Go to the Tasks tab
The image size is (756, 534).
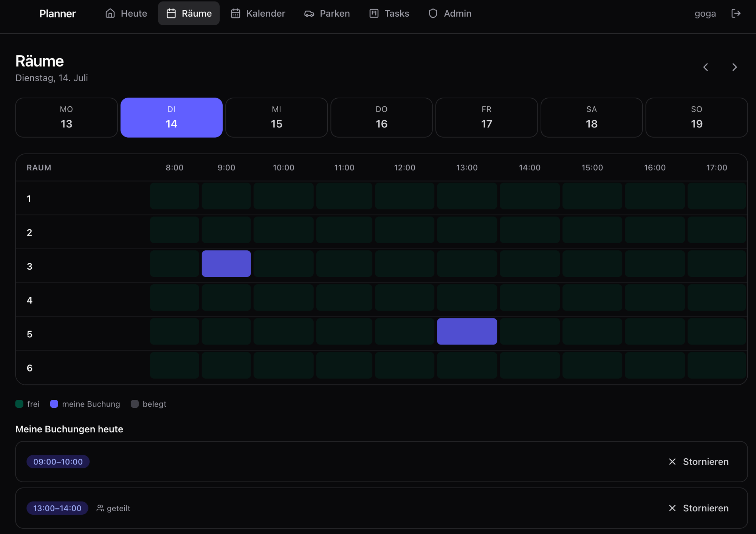click(389, 14)
